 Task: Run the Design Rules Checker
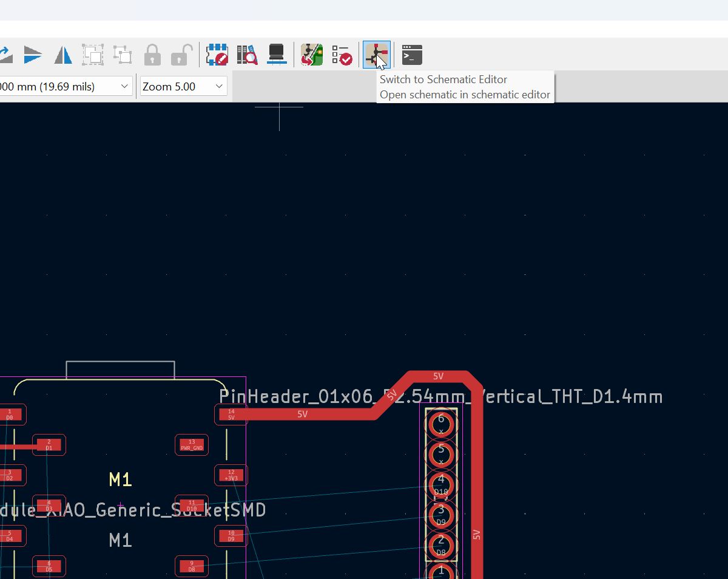342,55
